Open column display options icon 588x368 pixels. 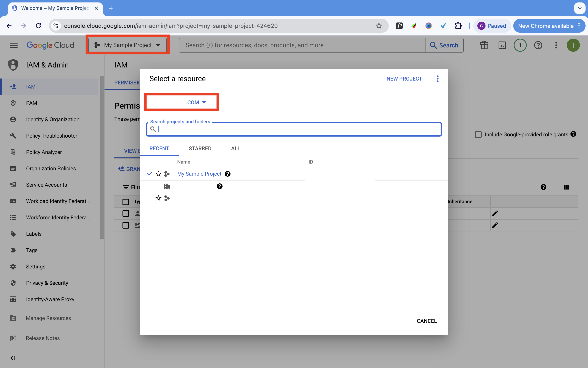[x=567, y=187]
